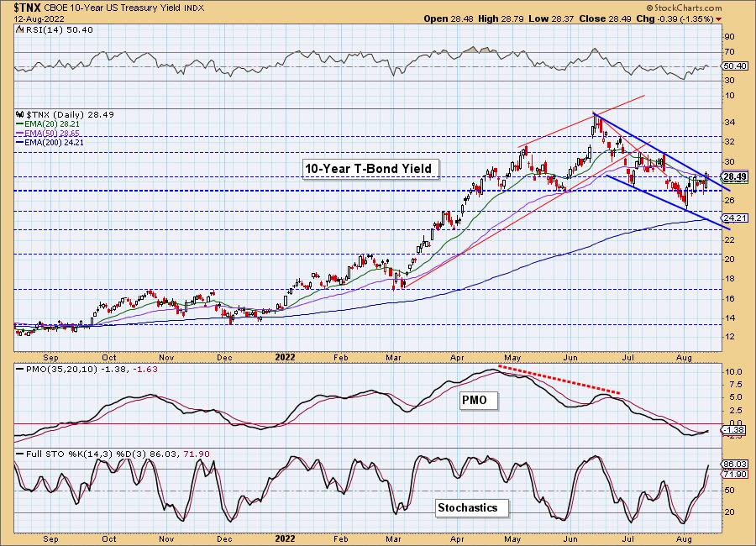
Task: Open the StockCharts.com copyright label
Action: tap(684, 8)
